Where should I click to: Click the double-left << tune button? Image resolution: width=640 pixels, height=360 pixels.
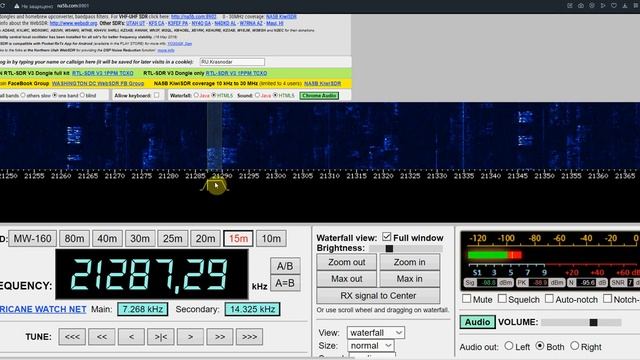[x=102, y=337]
